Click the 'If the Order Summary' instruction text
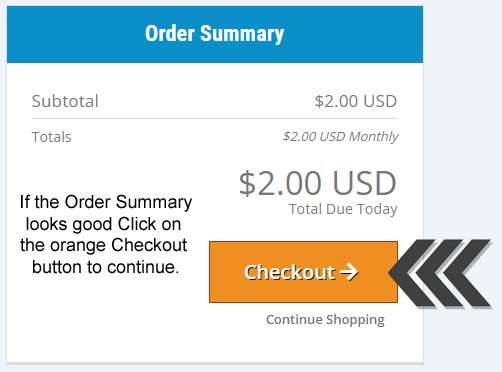Image resolution: width=502 pixels, height=372 pixels. [106, 202]
